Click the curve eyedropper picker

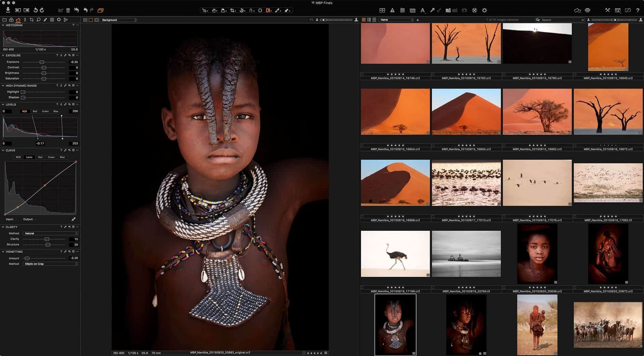(73, 219)
